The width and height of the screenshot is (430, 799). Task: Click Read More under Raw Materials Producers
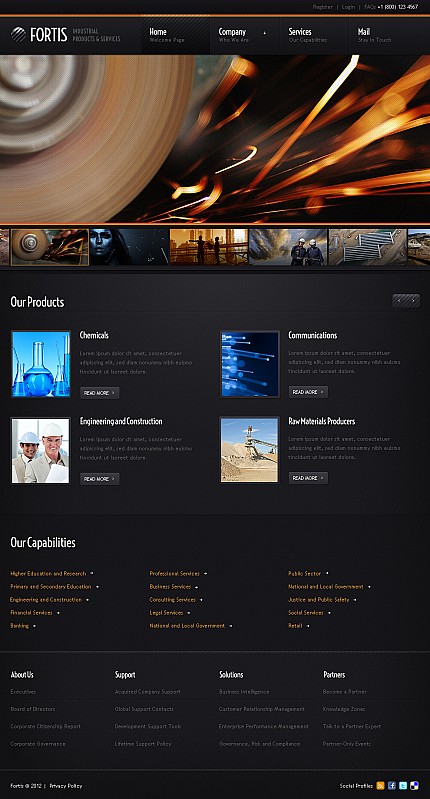(x=308, y=478)
